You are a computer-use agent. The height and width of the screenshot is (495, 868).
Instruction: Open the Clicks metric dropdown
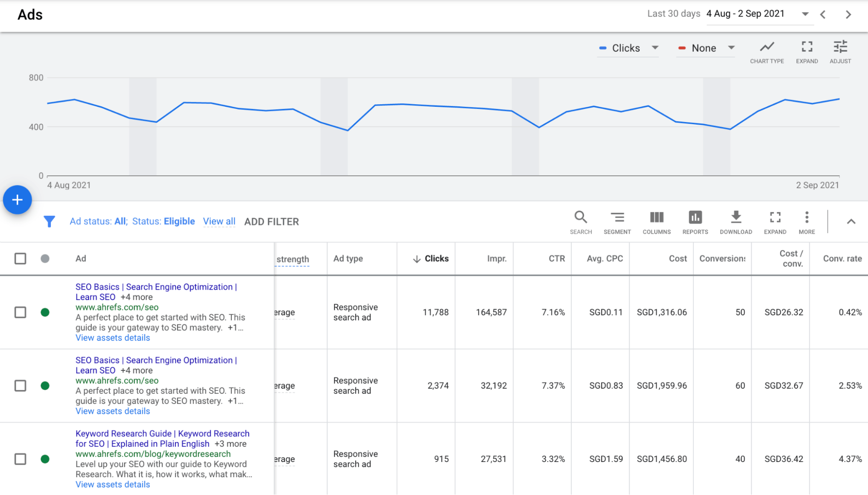628,48
